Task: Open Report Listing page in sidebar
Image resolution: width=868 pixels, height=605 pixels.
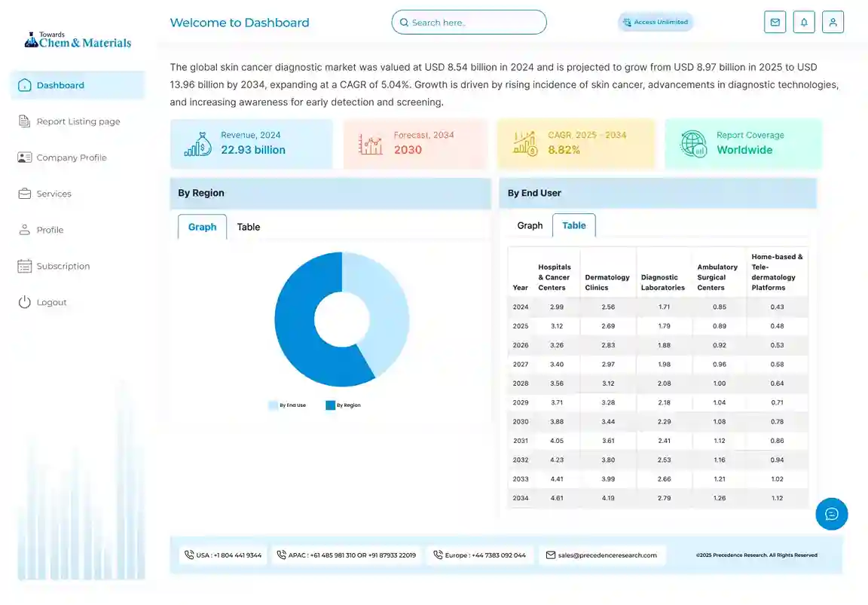Action: (78, 121)
